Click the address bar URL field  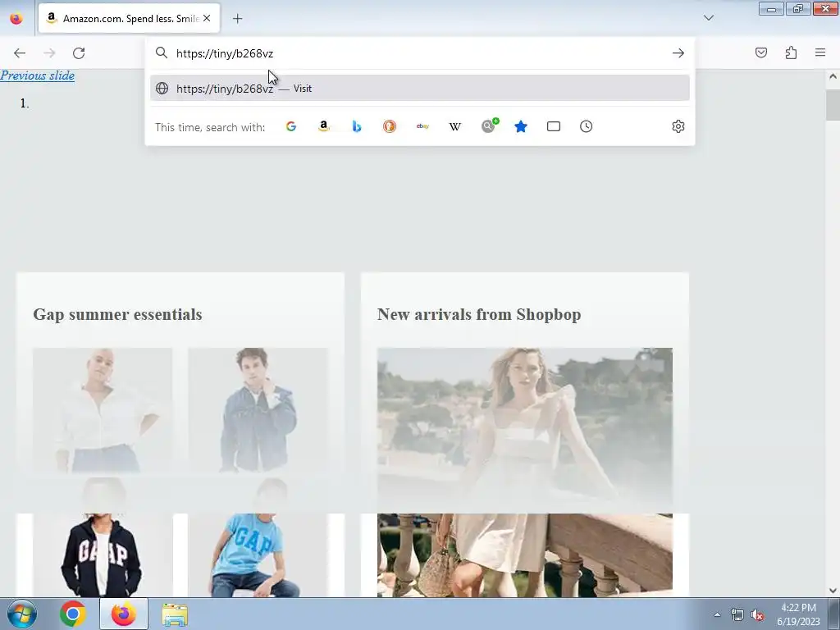[420, 53]
